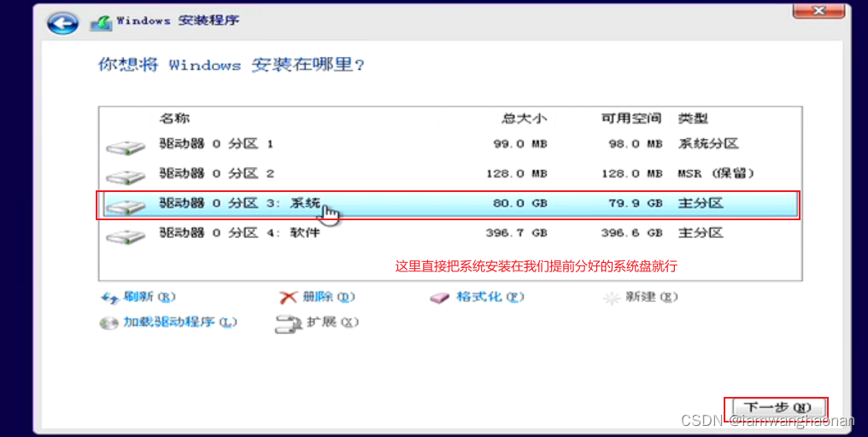Click the MSR (保留) type cell
This screenshot has height=437, width=868.
pyautogui.click(x=716, y=174)
